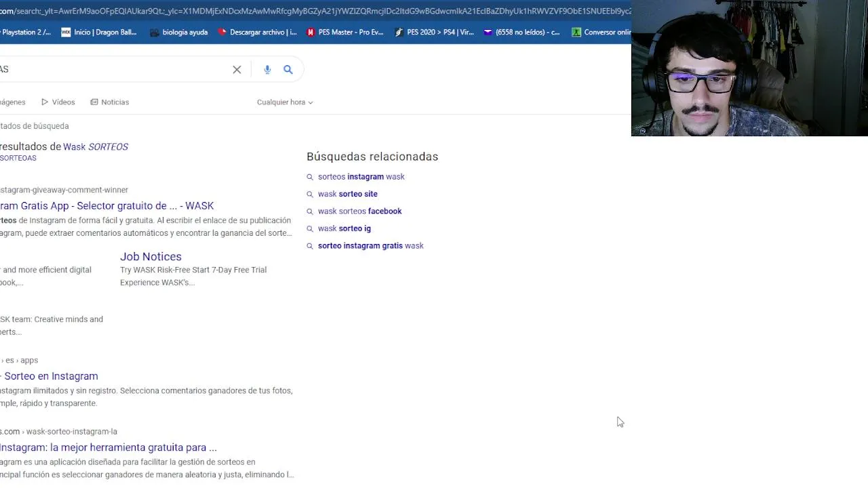Click magnifier icon beside 'wask sorteos facebook'
Viewport: 868px width, 488px height.
(x=310, y=211)
